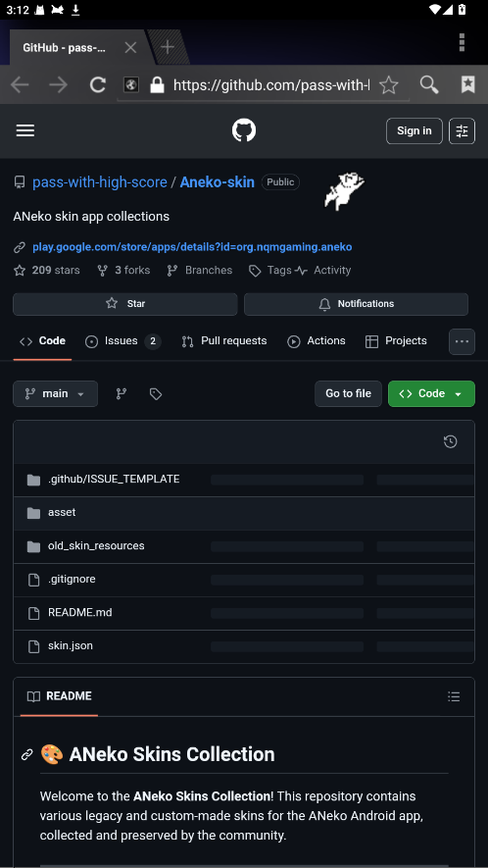488x868 pixels.
Task: Expand more repository tabs ellipsis
Action: (462, 341)
